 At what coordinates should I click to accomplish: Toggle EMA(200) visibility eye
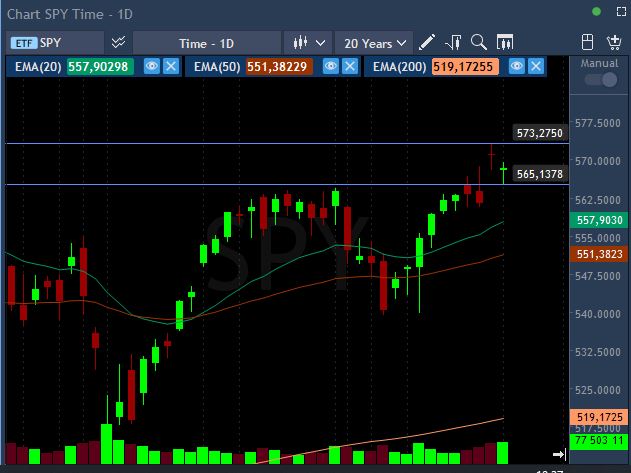[x=517, y=66]
